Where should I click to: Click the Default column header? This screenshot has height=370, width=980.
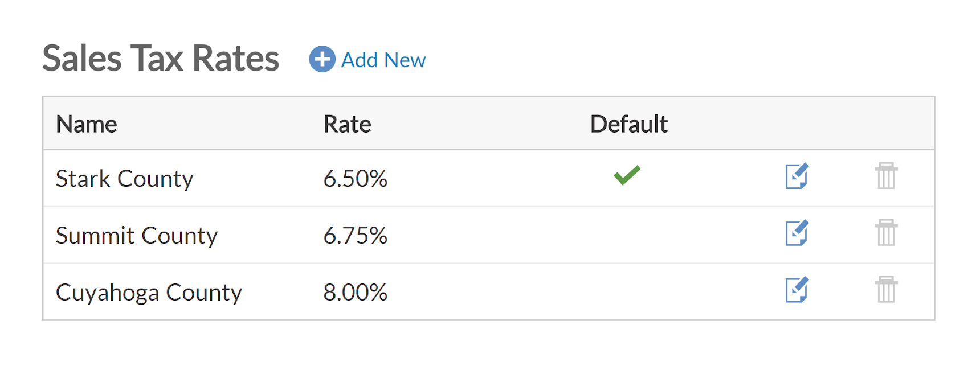click(628, 124)
